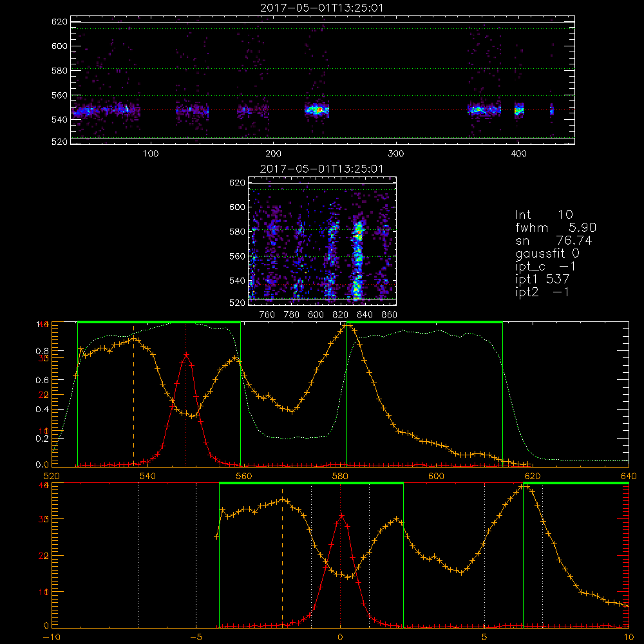Click the x-axis label 5 of the lower plot
The image size is (644, 644).
coord(484,638)
